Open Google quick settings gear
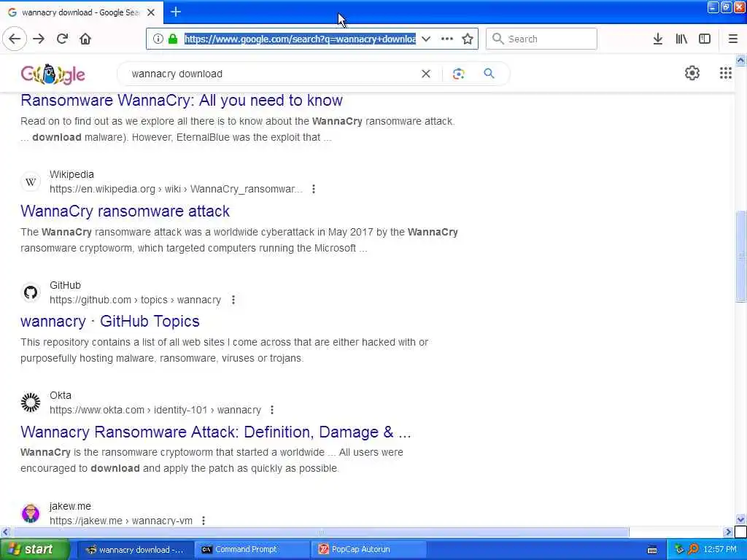This screenshot has width=747, height=560. [692, 73]
